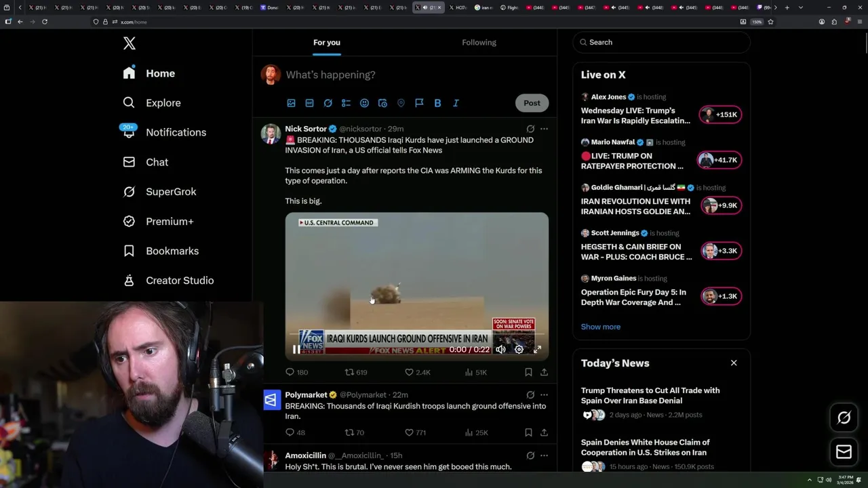View analytics of Nick Sortor's post
868x488 pixels.
[476, 372]
